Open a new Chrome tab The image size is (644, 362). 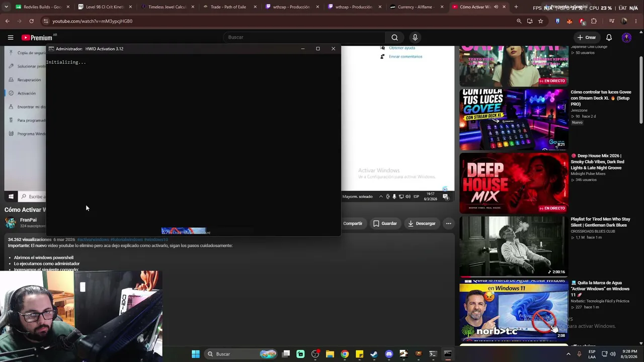click(516, 7)
